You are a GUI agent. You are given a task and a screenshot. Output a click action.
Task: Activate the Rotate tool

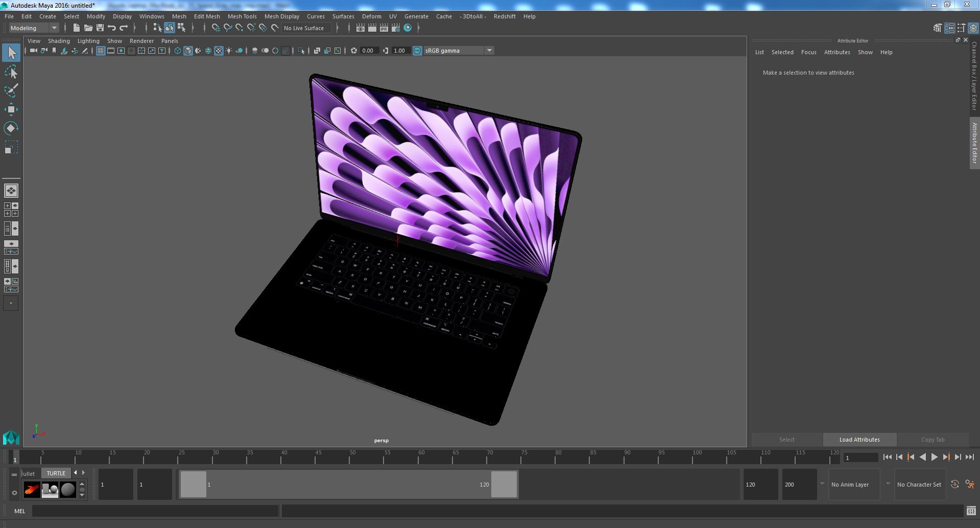11,128
